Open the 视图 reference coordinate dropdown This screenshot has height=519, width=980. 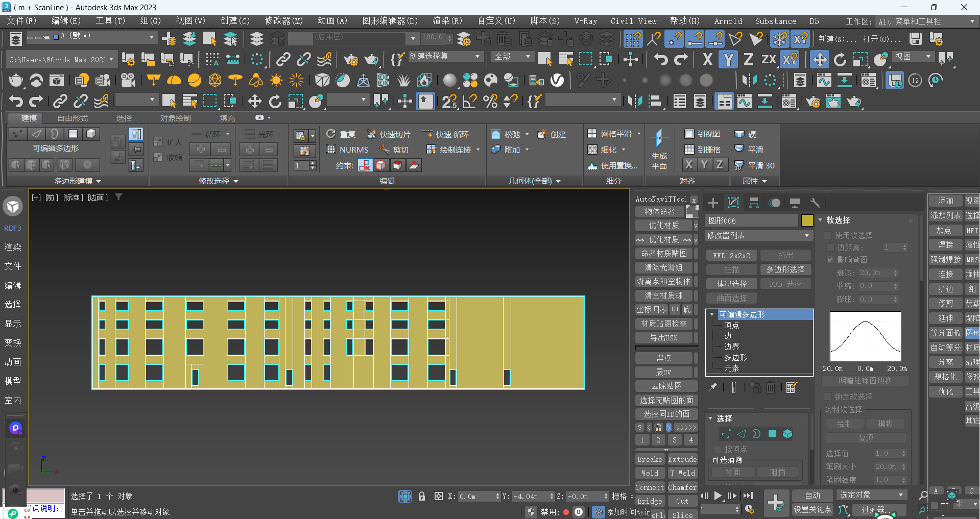pyautogui.click(x=913, y=56)
